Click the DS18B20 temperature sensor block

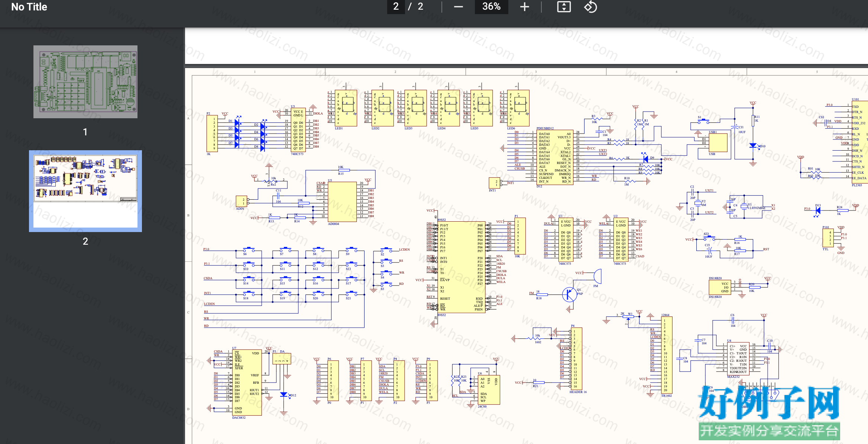720,287
